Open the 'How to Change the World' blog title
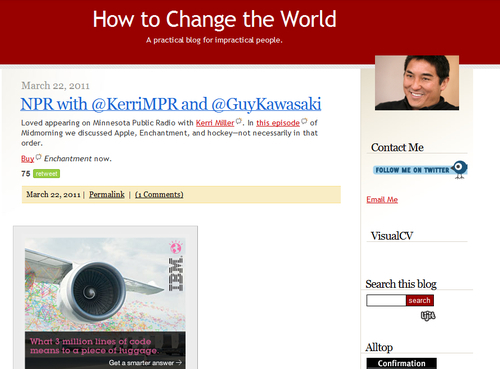 214,19
